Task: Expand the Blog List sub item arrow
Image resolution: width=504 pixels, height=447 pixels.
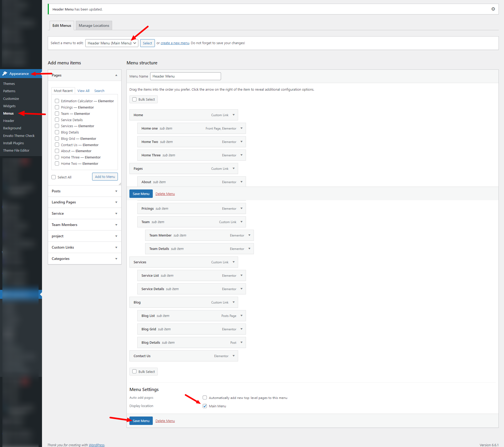Action: click(241, 316)
